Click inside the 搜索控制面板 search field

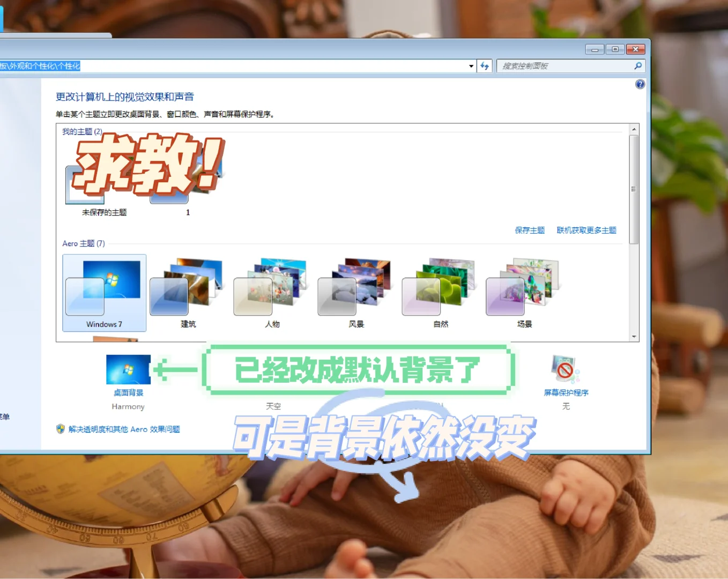tap(563, 65)
